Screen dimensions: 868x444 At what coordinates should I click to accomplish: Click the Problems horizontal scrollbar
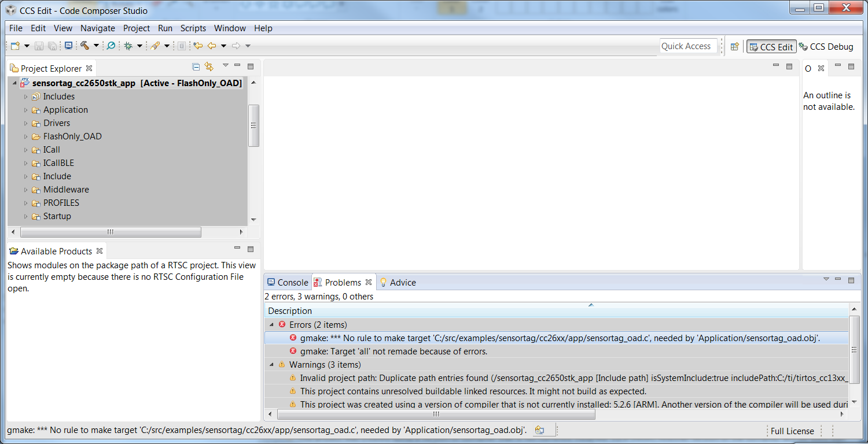(436, 414)
